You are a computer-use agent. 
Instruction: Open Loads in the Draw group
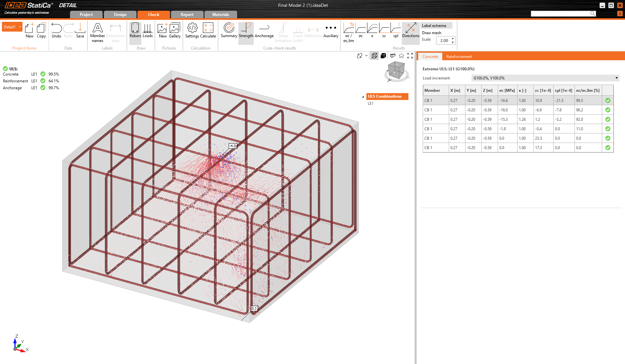click(148, 31)
